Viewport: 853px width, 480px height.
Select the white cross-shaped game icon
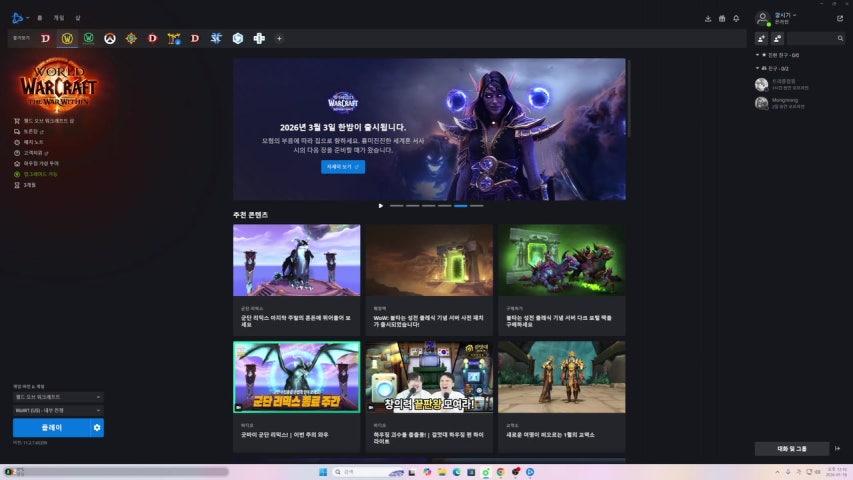(259, 38)
